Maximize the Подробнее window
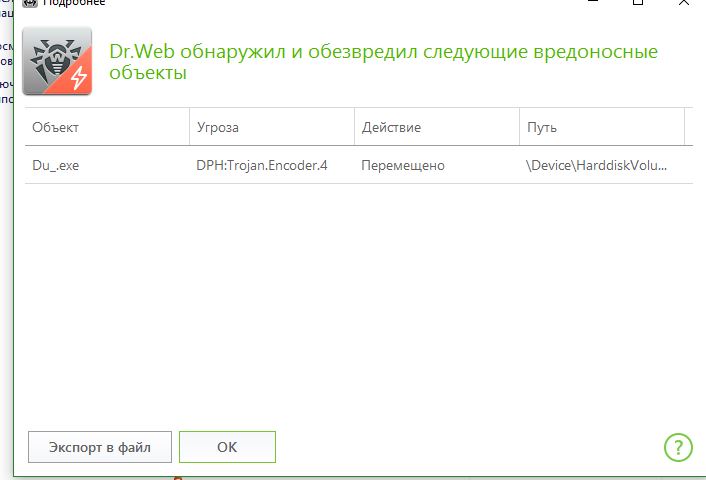706x480 pixels. (638, 2)
